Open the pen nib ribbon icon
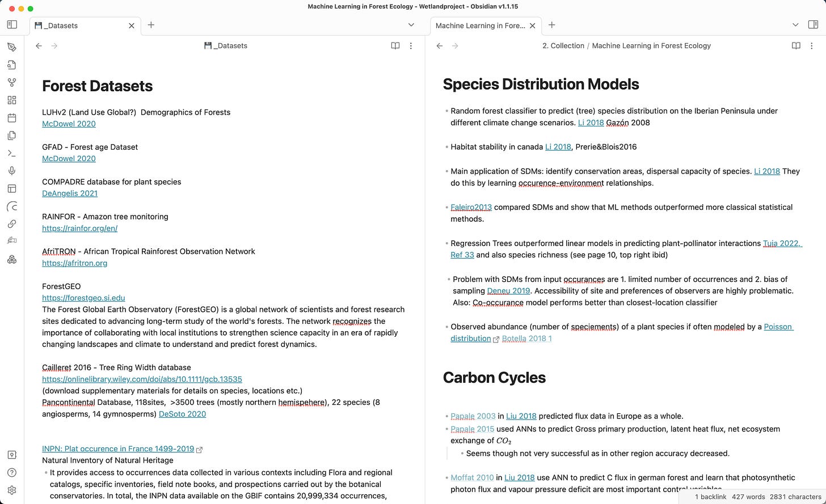 pyautogui.click(x=12, y=47)
